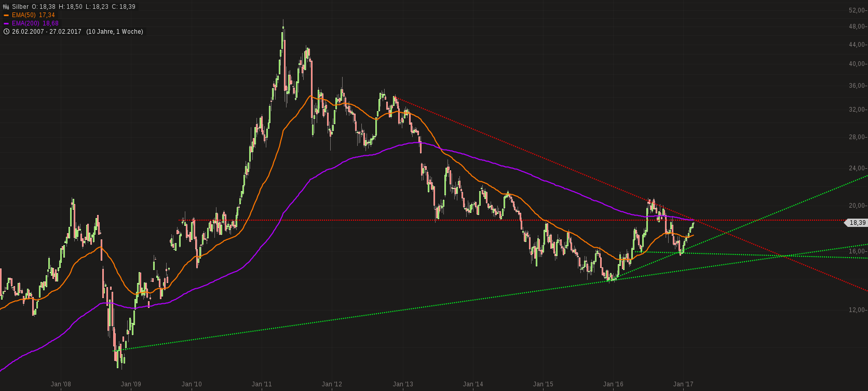Click the Jan '12 time axis label
This screenshot has height=391, width=868.
(332, 384)
